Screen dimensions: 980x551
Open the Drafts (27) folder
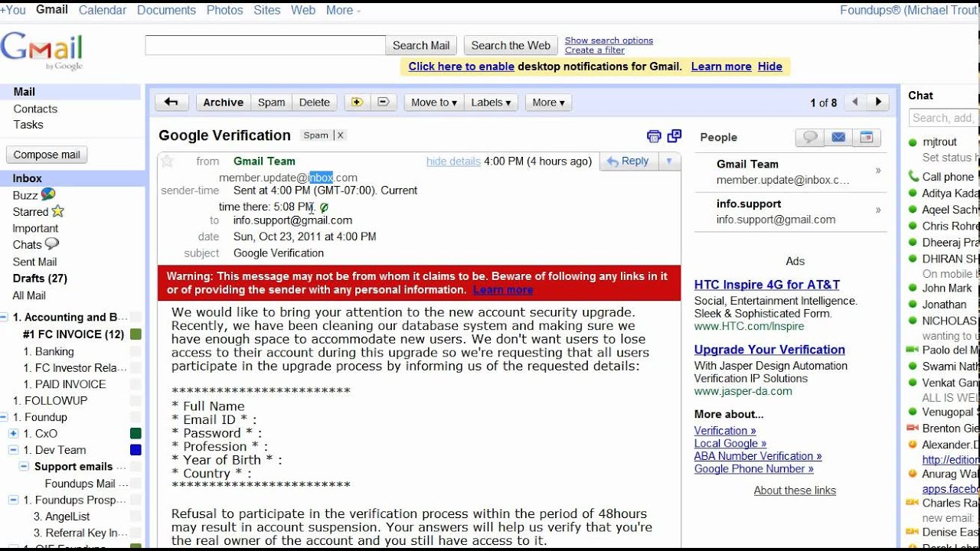pyautogui.click(x=40, y=279)
